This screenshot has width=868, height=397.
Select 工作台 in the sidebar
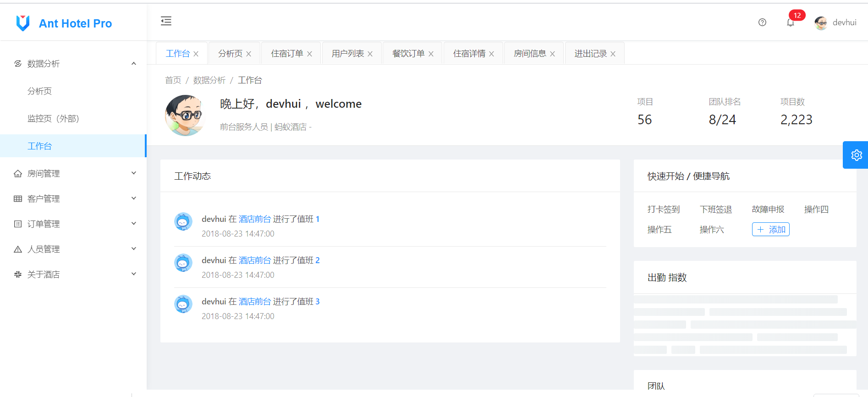[73, 146]
